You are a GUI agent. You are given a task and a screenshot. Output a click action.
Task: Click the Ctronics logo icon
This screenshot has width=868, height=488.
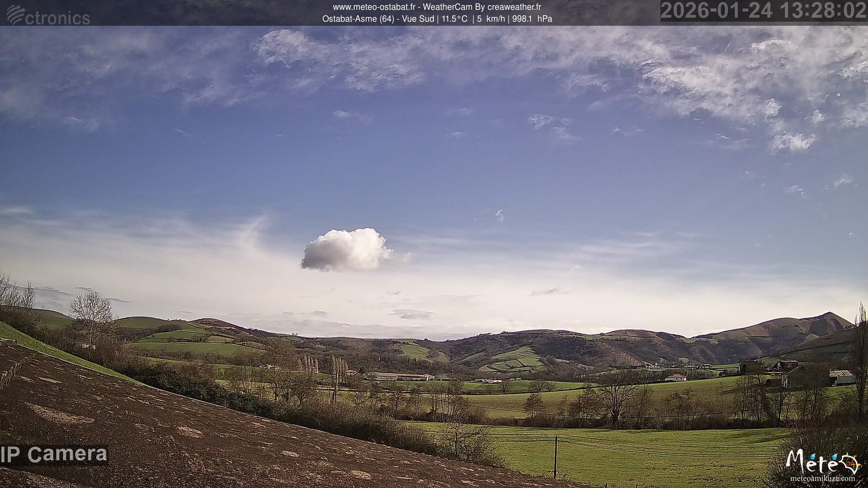click(x=16, y=14)
